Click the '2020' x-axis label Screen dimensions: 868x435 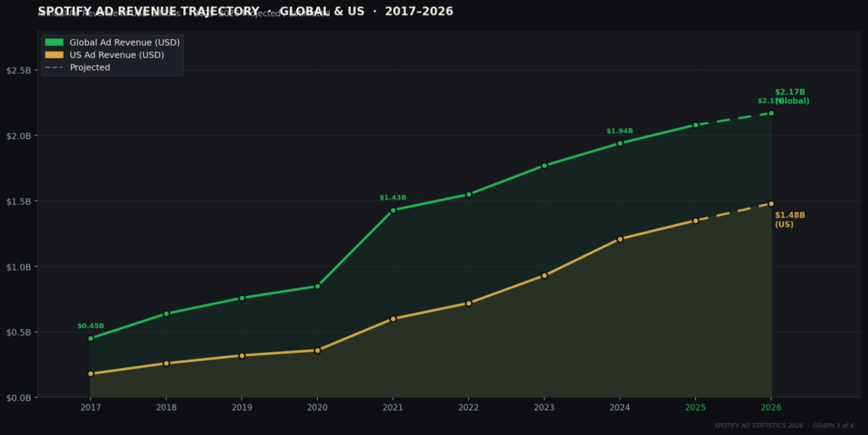(x=317, y=407)
